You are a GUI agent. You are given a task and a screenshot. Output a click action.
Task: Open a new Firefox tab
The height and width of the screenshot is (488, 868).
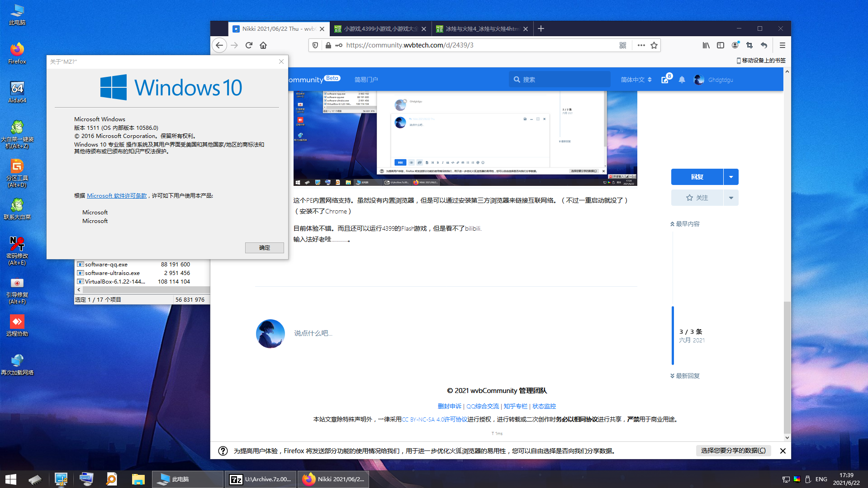[541, 29]
